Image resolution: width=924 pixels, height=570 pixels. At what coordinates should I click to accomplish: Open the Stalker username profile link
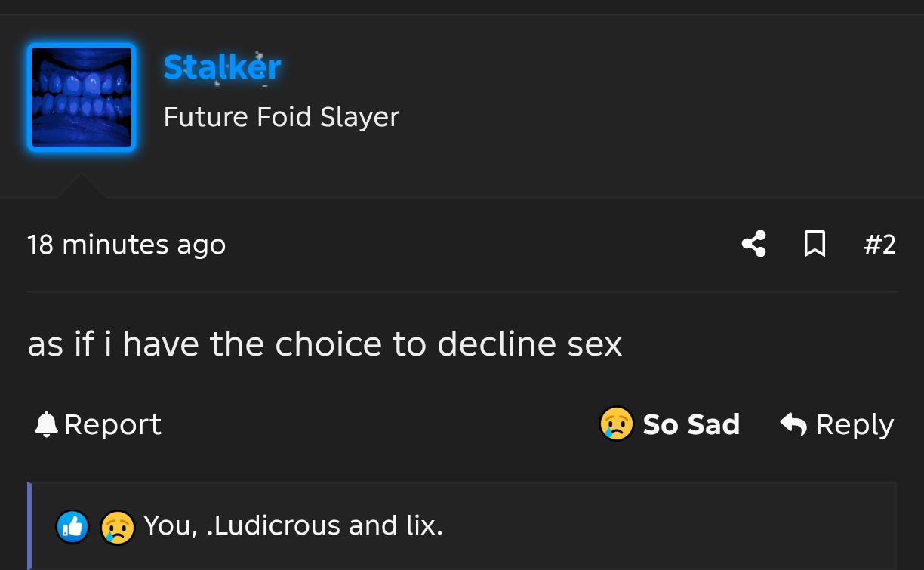pos(222,67)
